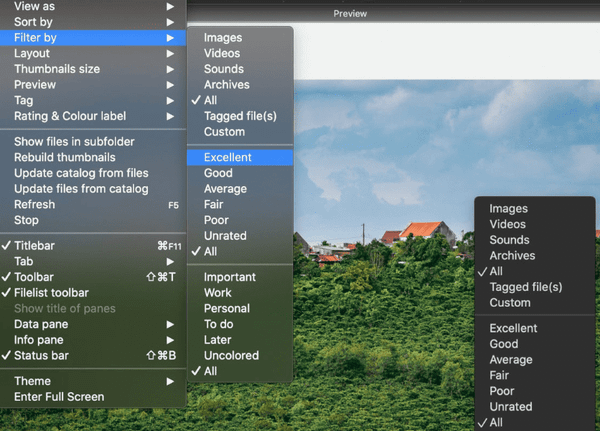Select checked All under file types in the Filter by submenu
This screenshot has height=431, width=600.
click(240, 101)
